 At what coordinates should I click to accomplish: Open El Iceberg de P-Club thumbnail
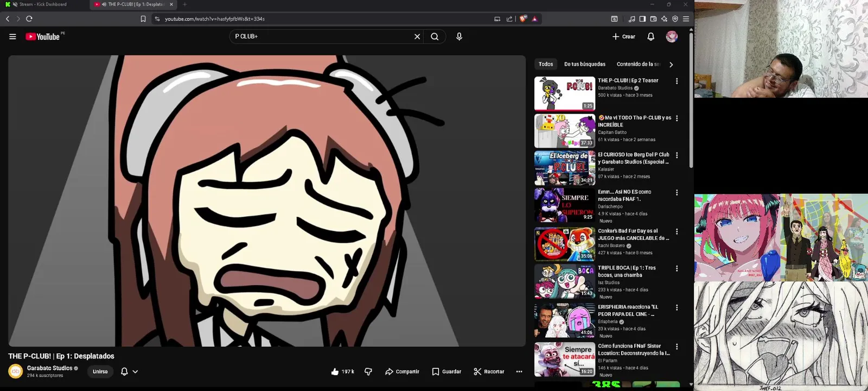tap(565, 168)
